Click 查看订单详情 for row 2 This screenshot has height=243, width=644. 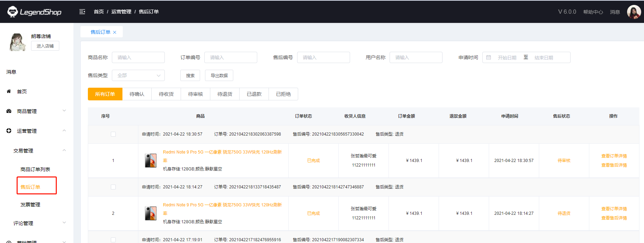614,209
